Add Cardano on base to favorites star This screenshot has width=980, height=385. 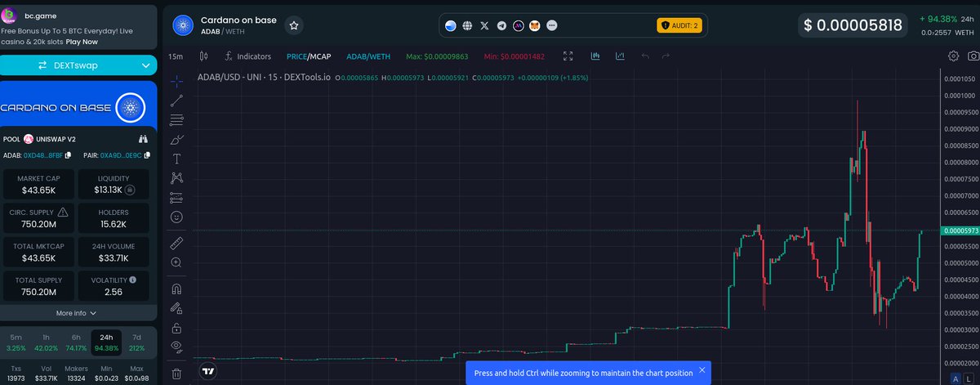(294, 25)
